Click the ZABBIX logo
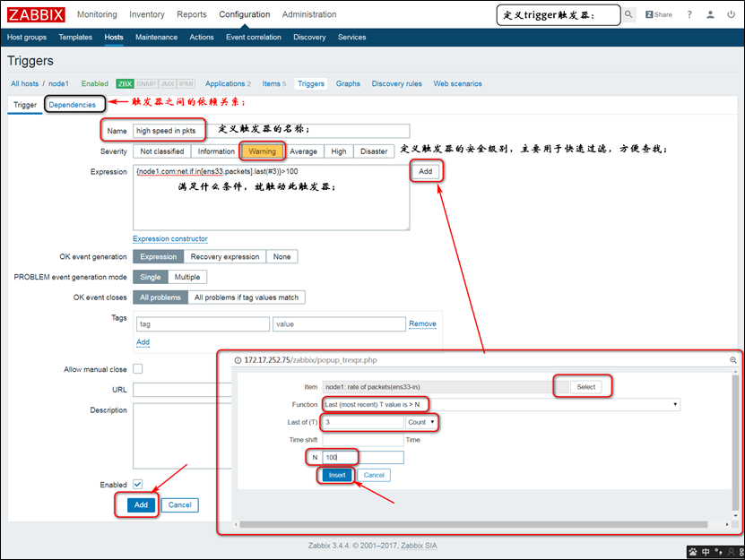 [x=36, y=14]
